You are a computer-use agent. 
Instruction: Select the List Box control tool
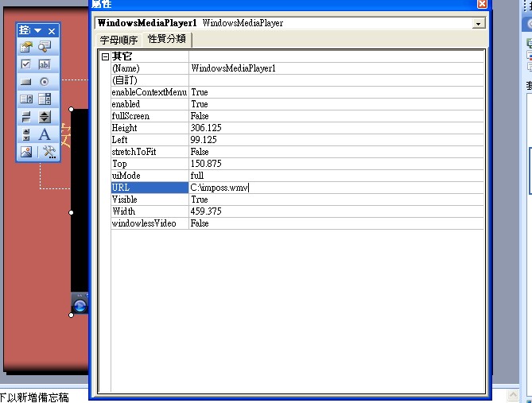click(x=26, y=99)
